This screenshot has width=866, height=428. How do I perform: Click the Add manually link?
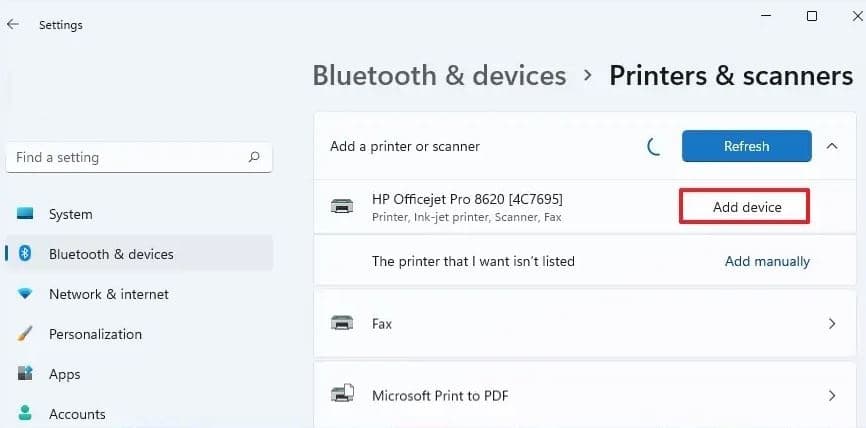tap(767, 261)
